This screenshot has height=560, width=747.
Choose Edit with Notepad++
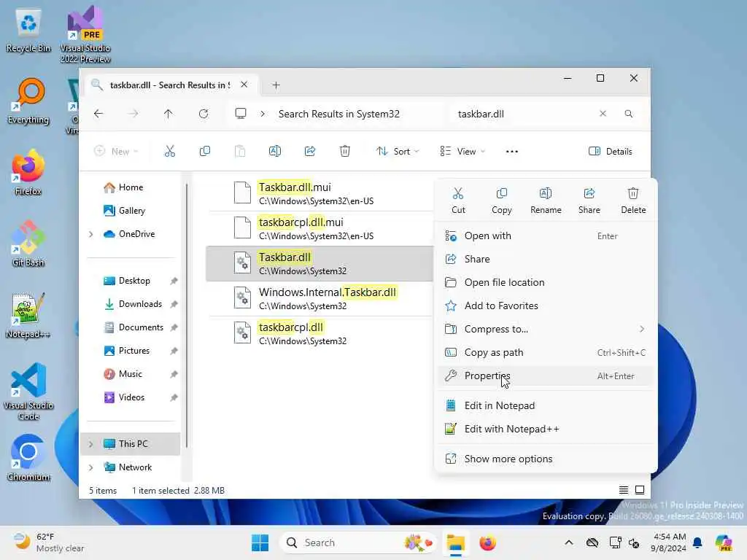click(546, 429)
